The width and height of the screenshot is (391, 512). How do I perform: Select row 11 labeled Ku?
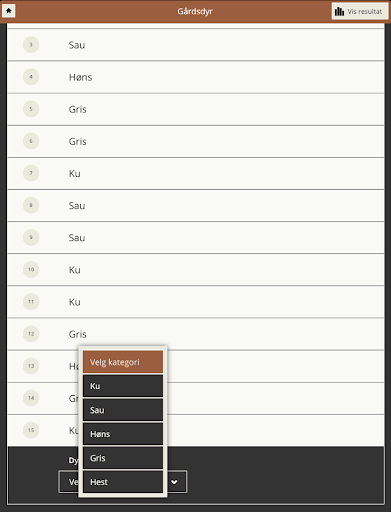pyautogui.click(x=196, y=302)
